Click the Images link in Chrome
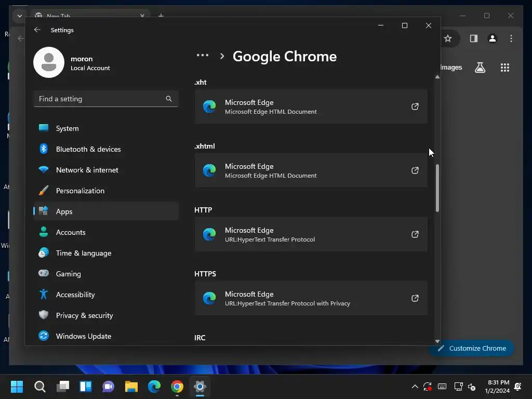 (x=451, y=67)
